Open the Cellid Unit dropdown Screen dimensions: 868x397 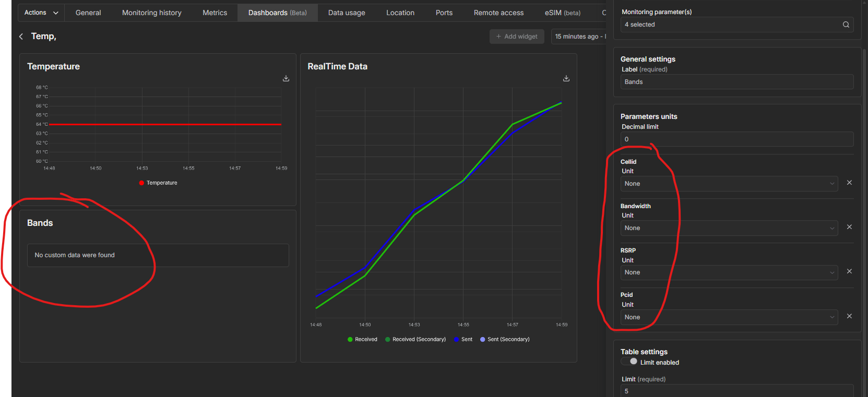(x=729, y=184)
